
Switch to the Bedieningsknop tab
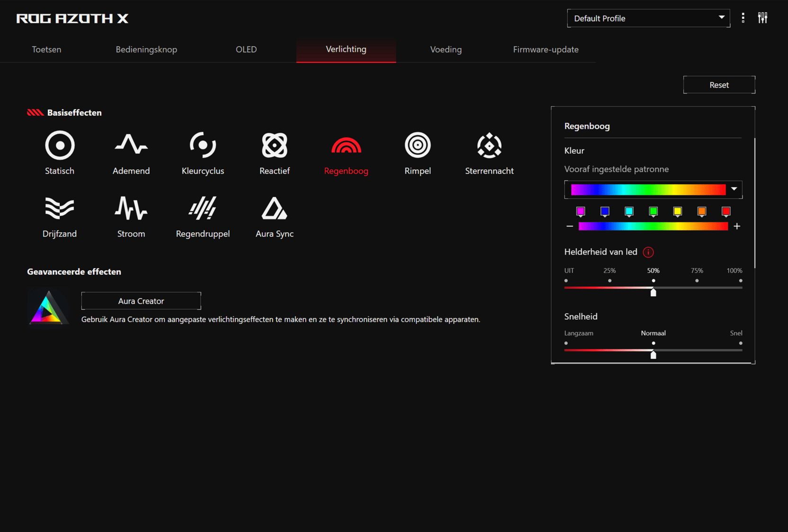[x=146, y=49]
